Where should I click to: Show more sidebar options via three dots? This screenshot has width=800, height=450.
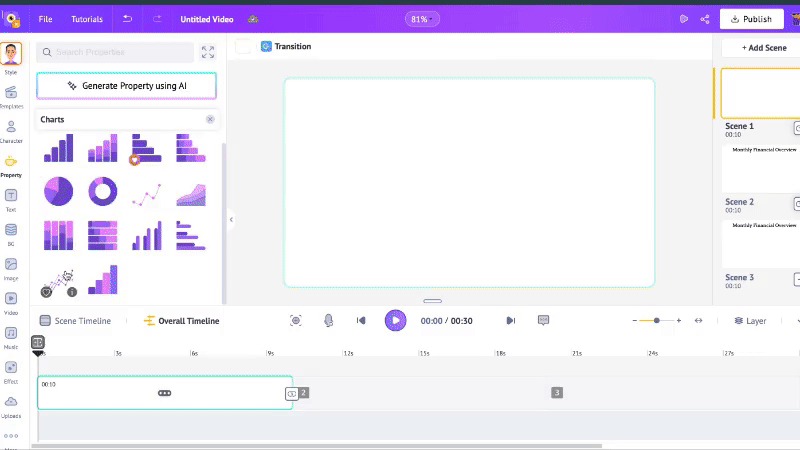(11, 436)
